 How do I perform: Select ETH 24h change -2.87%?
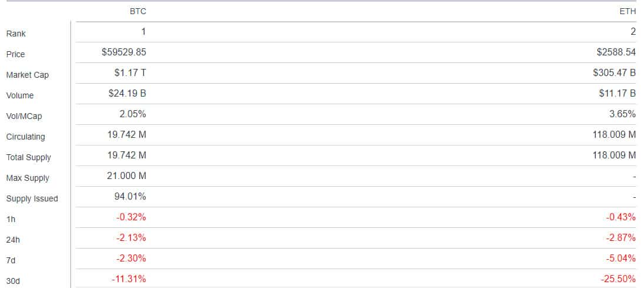(x=621, y=237)
